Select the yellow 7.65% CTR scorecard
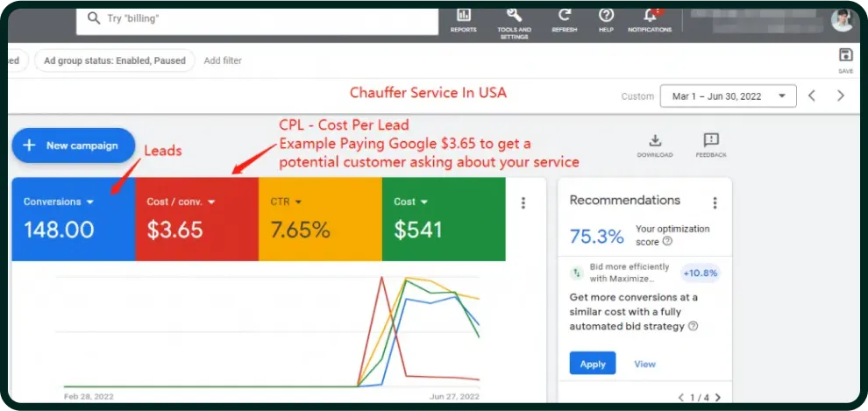The height and width of the screenshot is (411, 868). [x=320, y=219]
